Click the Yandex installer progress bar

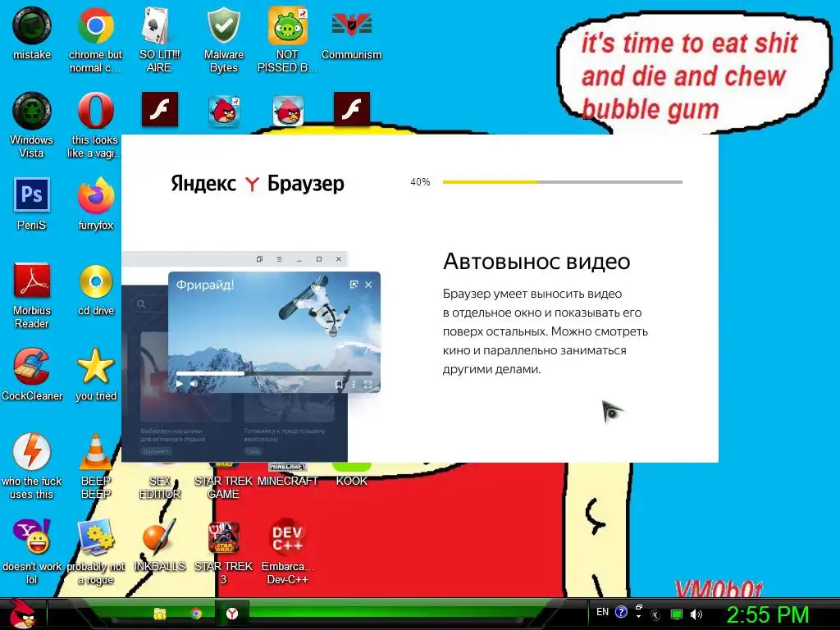pos(563,182)
